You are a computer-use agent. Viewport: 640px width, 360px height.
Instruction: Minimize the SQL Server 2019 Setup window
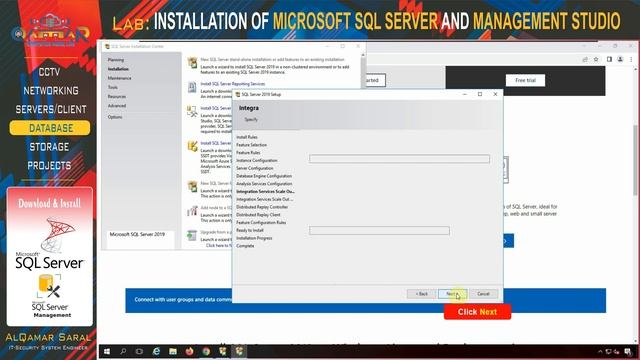[x=464, y=94]
